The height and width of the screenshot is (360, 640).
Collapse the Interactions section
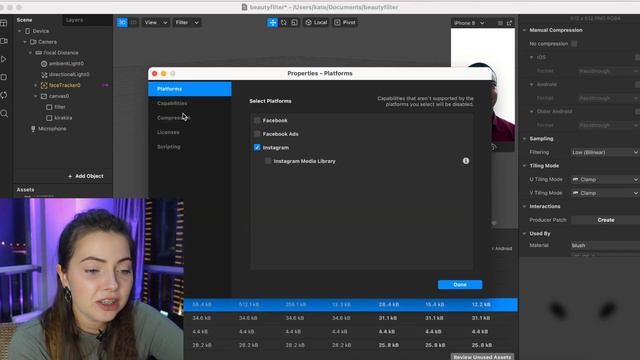click(x=524, y=207)
